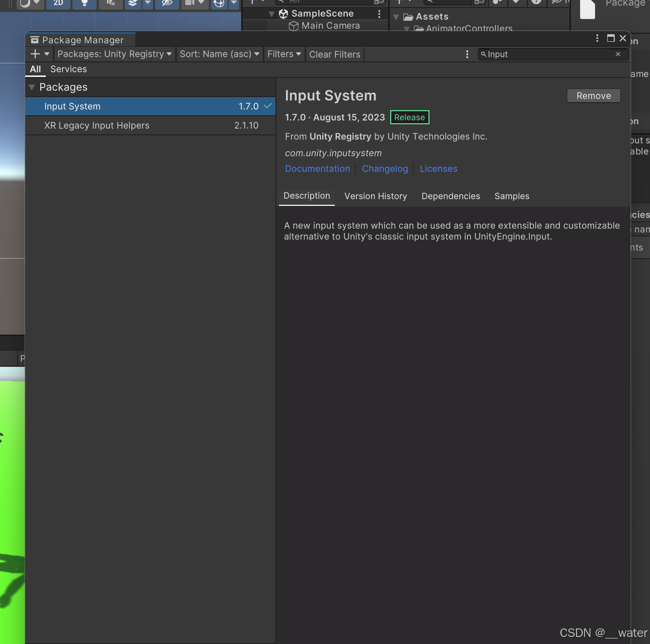Click the com.unity.inputsystem package name
This screenshot has height=644, width=650.
pos(333,153)
